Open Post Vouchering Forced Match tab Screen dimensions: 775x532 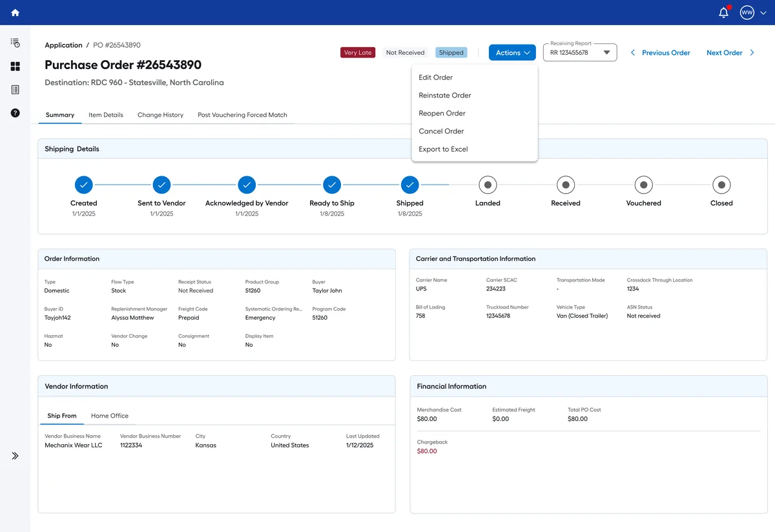[242, 115]
